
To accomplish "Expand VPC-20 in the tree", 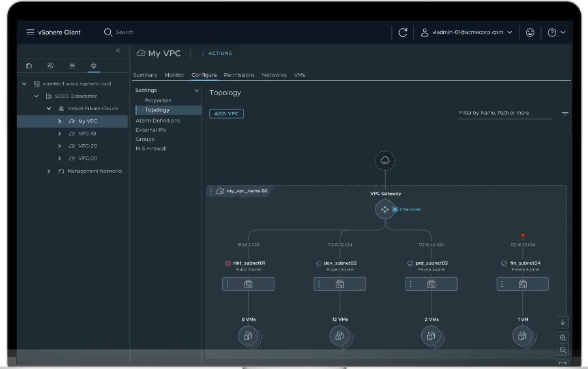I will (59, 146).
